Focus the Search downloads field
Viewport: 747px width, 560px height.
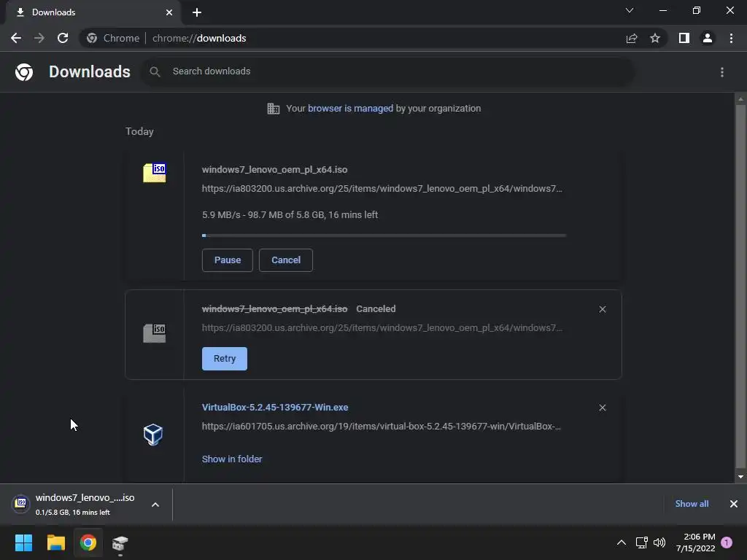(388, 71)
